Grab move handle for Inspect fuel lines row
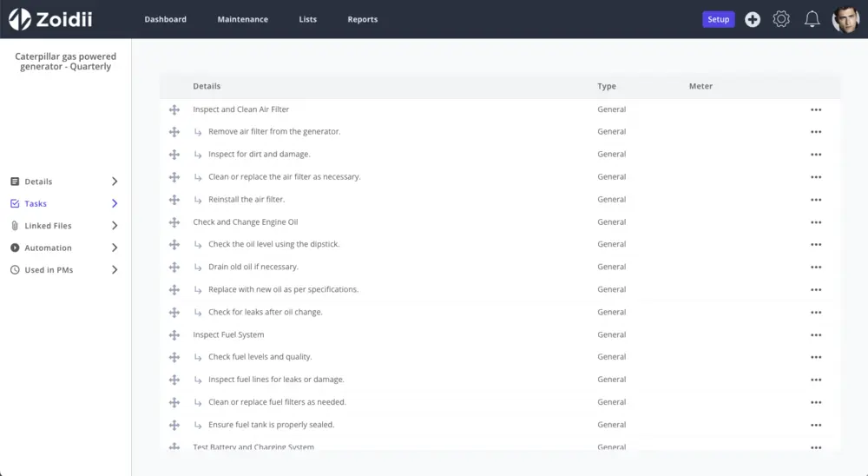This screenshot has height=476, width=868. click(174, 380)
